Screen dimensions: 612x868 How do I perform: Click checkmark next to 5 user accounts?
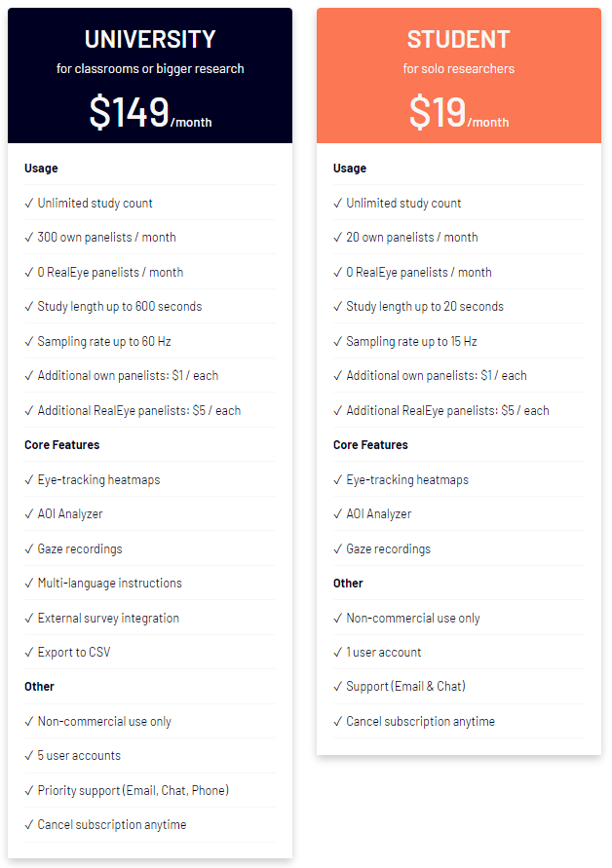[29, 756]
